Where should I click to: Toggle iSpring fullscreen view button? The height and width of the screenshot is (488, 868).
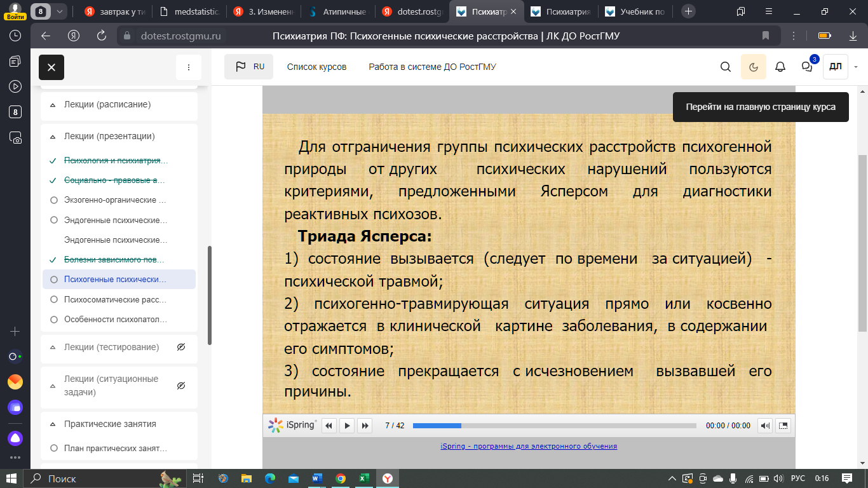783,426
